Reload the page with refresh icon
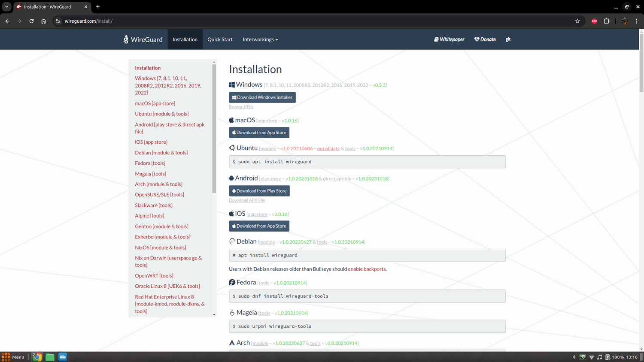644x362 pixels. click(31, 21)
